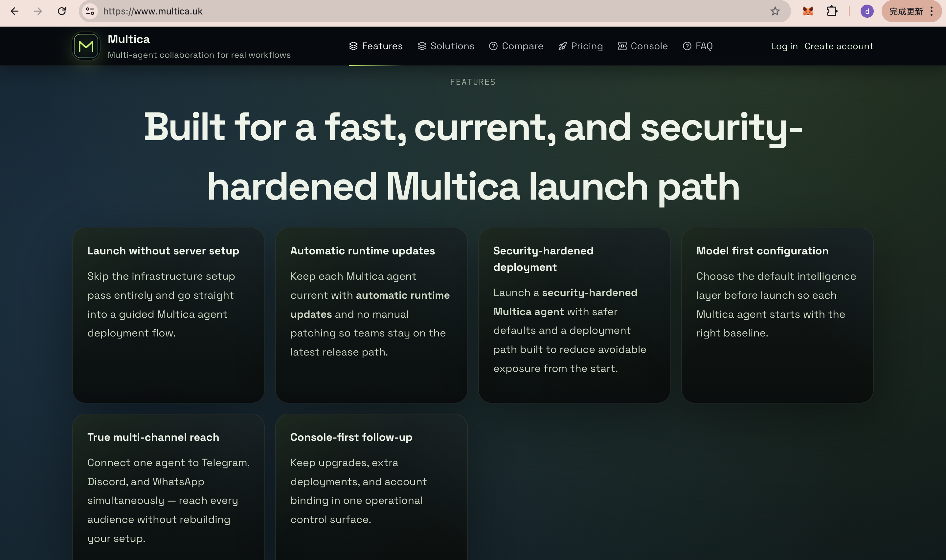946x560 pixels.
Task: Select the 'Launch without server setup' card title
Action: pyautogui.click(x=163, y=250)
